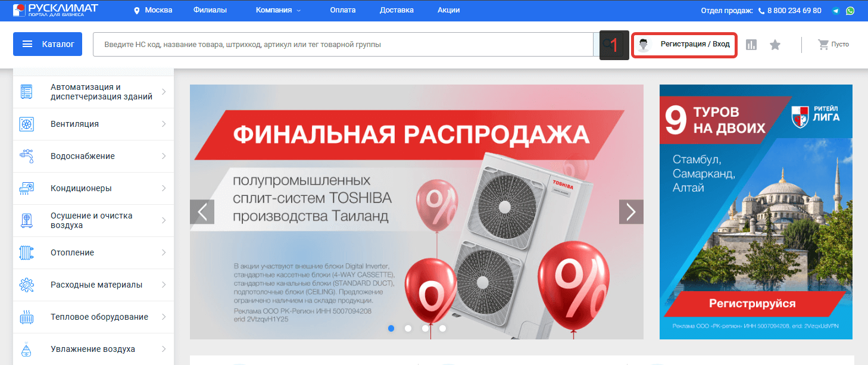Click the Пусто cart label

pyautogui.click(x=840, y=45)
